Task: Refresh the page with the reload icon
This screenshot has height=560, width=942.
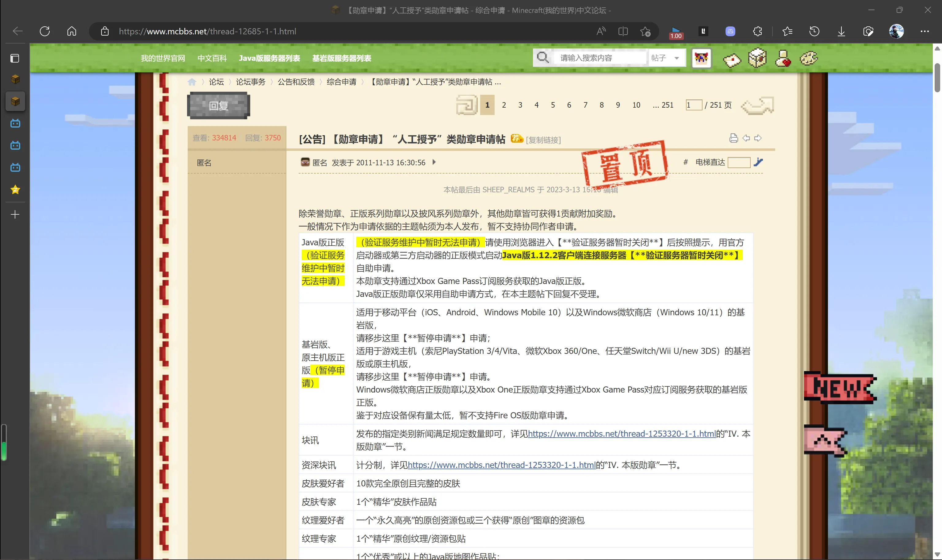Action: pyautogui.click(x=44, y=31)
